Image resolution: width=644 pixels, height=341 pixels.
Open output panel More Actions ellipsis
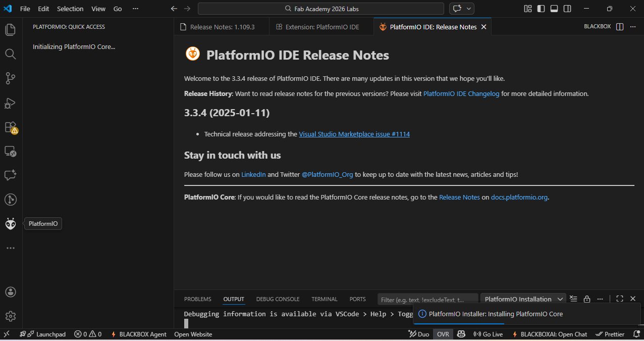click(600, 299)
